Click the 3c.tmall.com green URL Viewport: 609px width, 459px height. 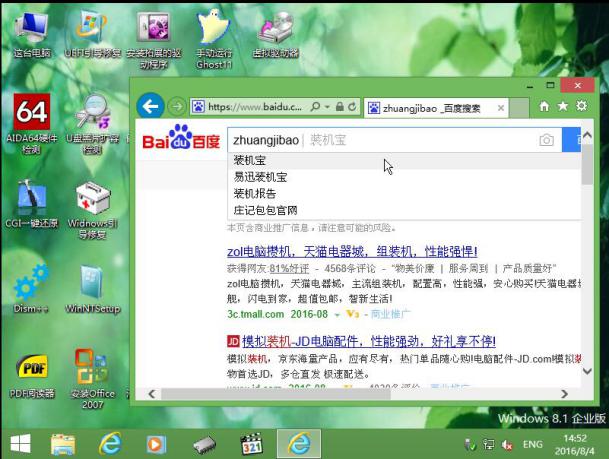coord(256,314)
